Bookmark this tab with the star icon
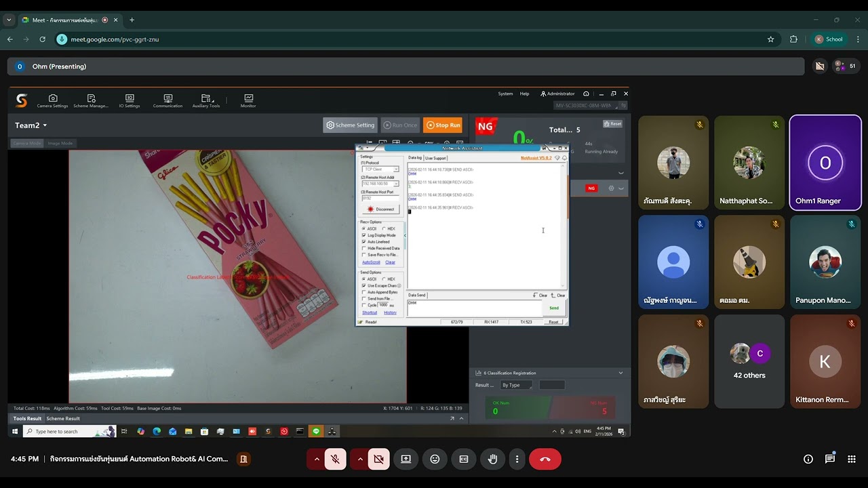The width and height of the screenshot is (868, 488). pyautogui.click(x=771, y=39)
